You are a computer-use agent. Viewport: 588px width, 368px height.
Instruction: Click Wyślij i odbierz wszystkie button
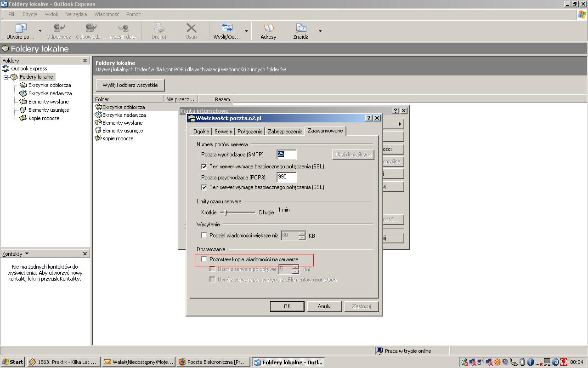click(x=130, y=85)
